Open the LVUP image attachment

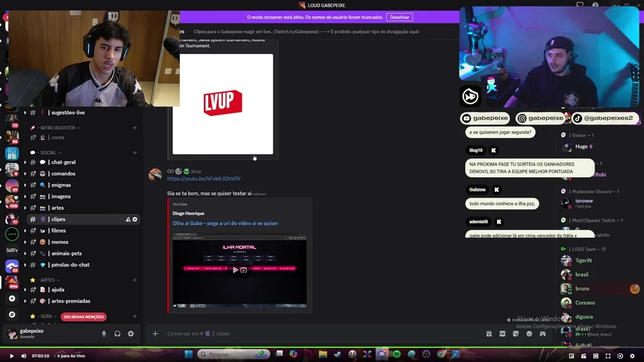point(223,104)
